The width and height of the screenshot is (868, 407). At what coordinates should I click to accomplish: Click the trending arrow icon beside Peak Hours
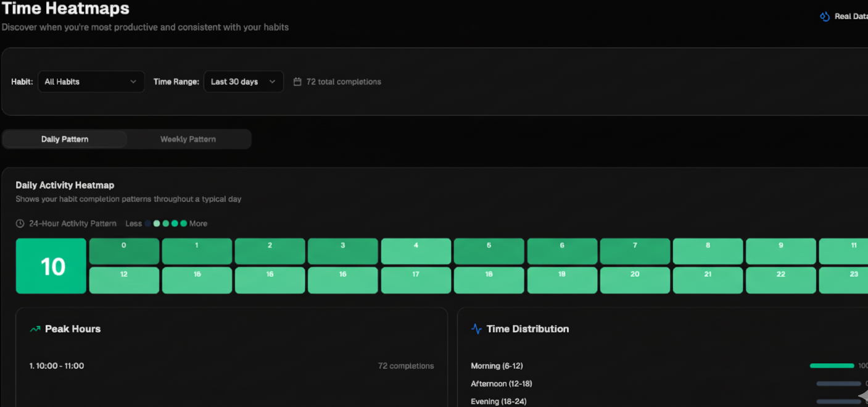point(35,329)
